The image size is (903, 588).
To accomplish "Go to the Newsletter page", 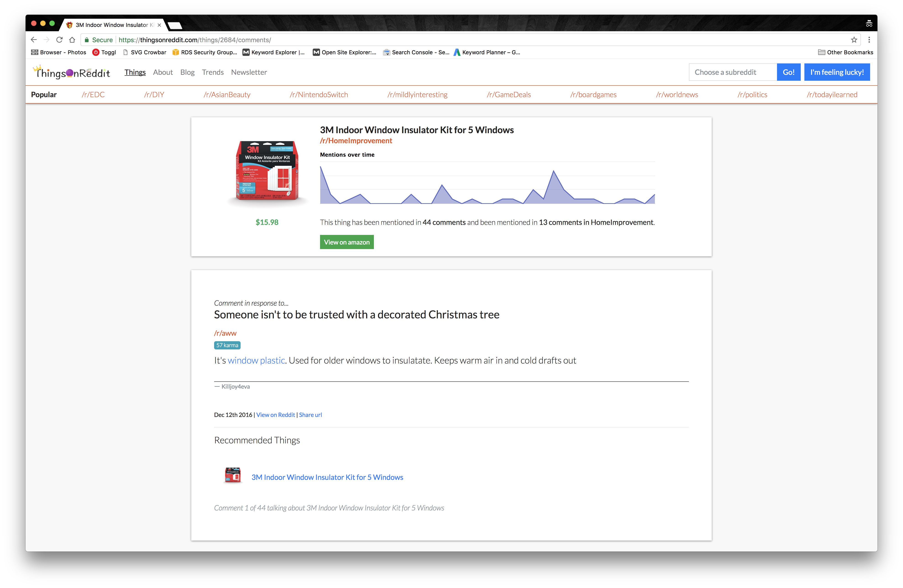I will point(249,72).
